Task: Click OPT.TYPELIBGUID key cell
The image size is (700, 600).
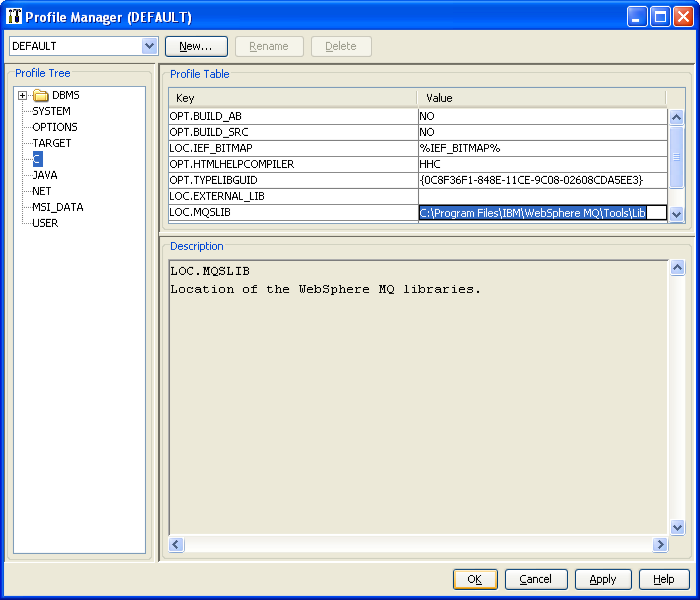Action: (293, 180)
